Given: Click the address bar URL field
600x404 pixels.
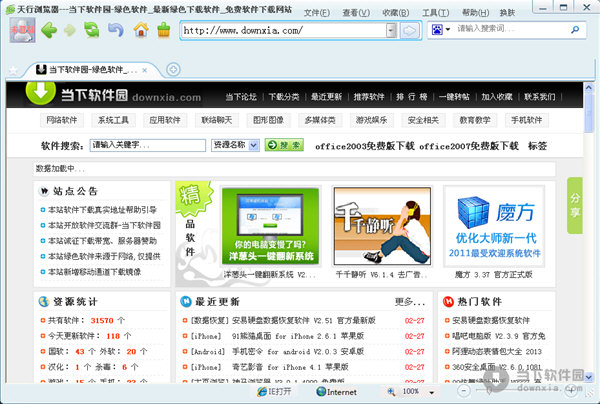Looking at the screenshot, I should tap(284, 31).
